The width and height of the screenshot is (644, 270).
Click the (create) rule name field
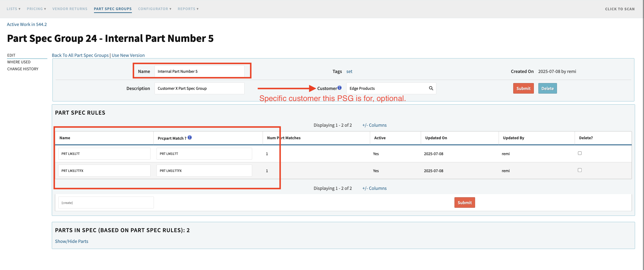click(106, 202)
